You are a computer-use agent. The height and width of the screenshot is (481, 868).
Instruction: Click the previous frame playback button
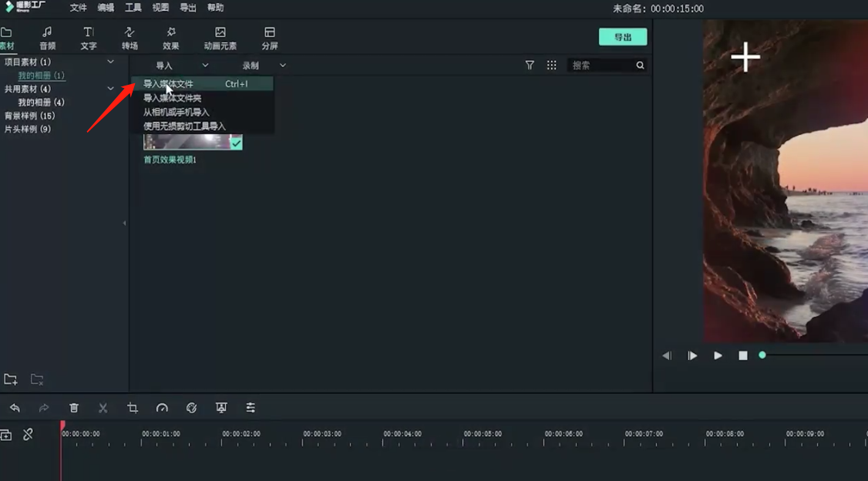coord(667,355)
